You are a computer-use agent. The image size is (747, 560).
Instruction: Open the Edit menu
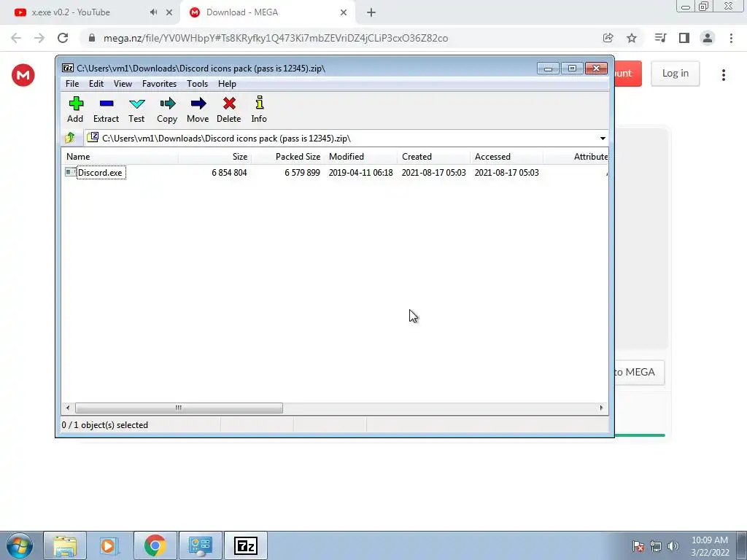(x=96, y=84)
